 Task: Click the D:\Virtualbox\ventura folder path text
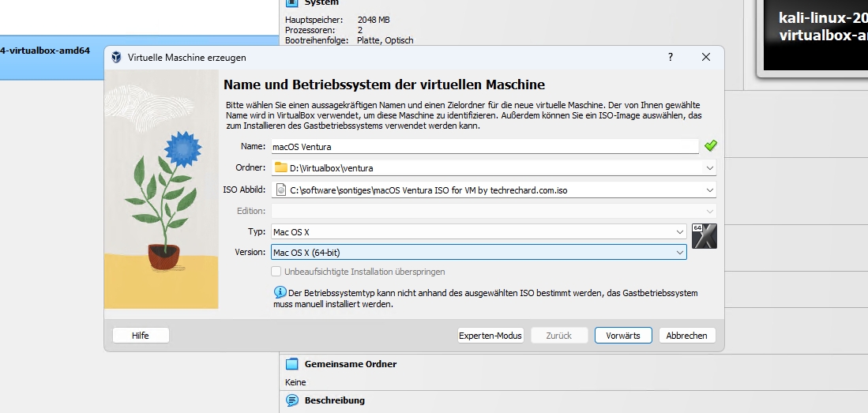331,167
